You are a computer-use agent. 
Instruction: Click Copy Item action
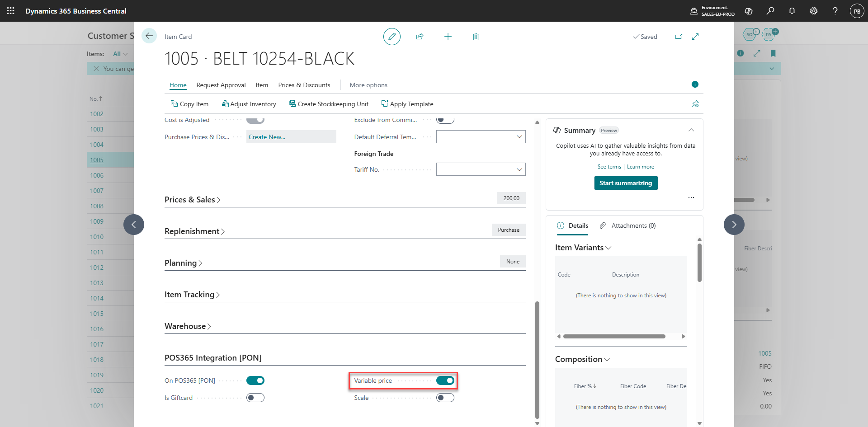(189, 104)
